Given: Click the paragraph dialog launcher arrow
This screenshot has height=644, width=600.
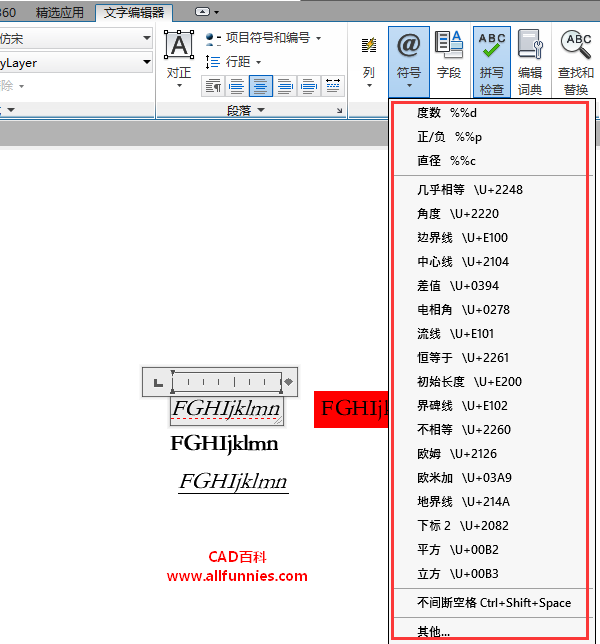Looking at the screenshot, I should (x=339, y=111).
